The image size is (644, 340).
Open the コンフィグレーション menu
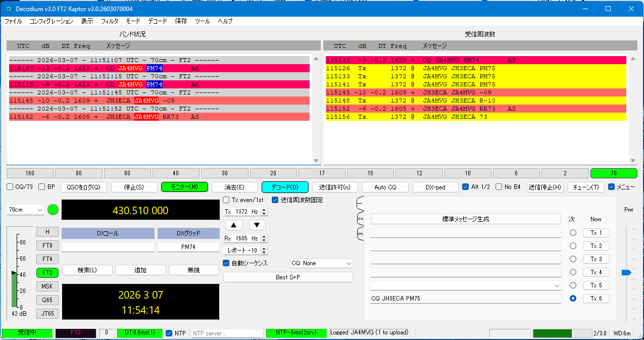click(x=51, y=21)
